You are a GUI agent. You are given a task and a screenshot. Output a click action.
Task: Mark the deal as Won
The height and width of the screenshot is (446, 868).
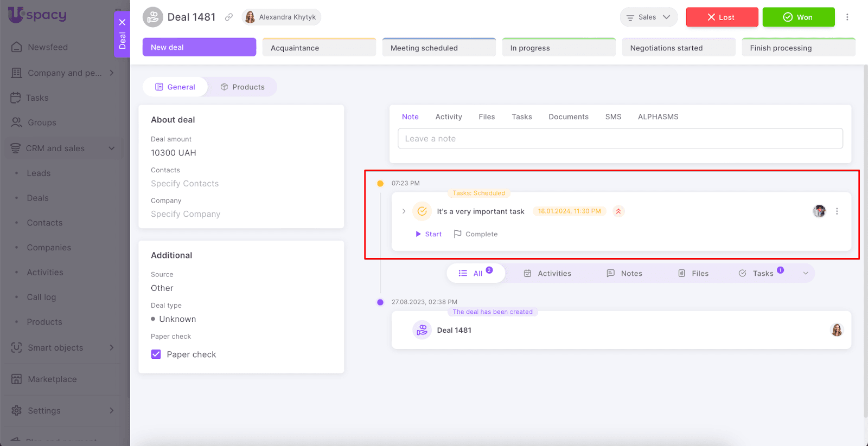[x=798, y=17]
